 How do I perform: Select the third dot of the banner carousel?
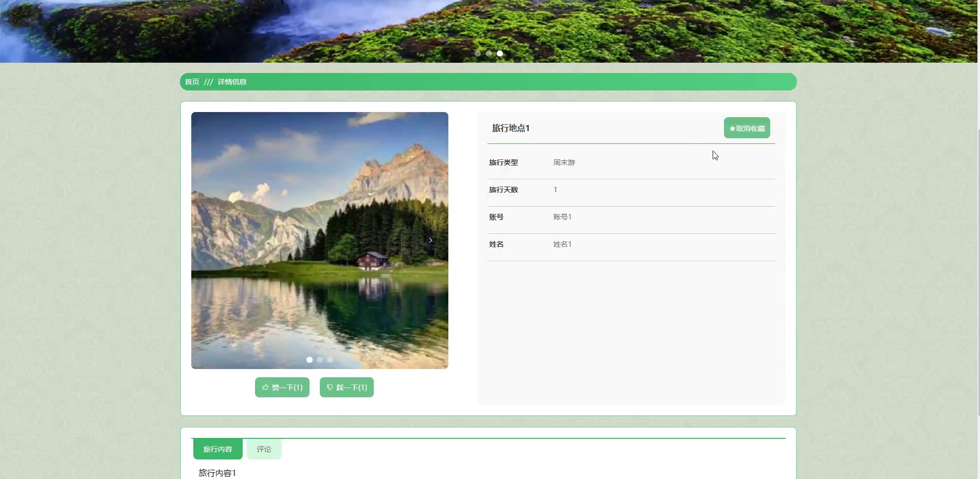(500, 53)
